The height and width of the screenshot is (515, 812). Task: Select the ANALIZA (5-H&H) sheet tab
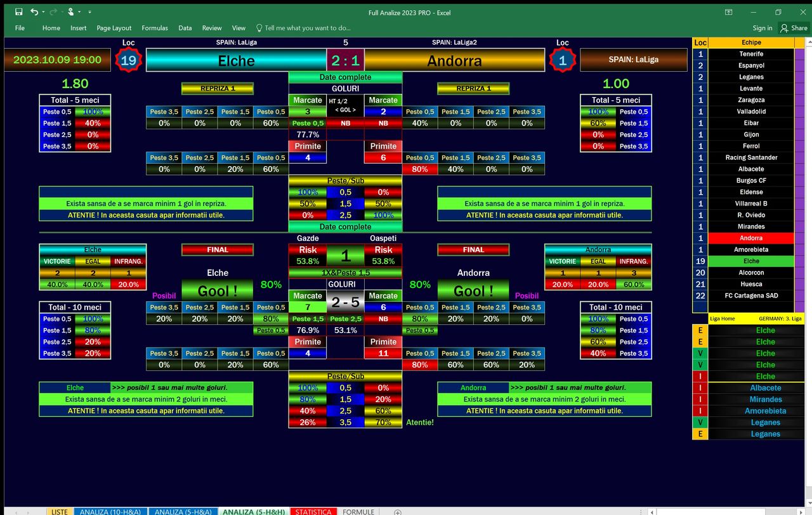(254, 511)
